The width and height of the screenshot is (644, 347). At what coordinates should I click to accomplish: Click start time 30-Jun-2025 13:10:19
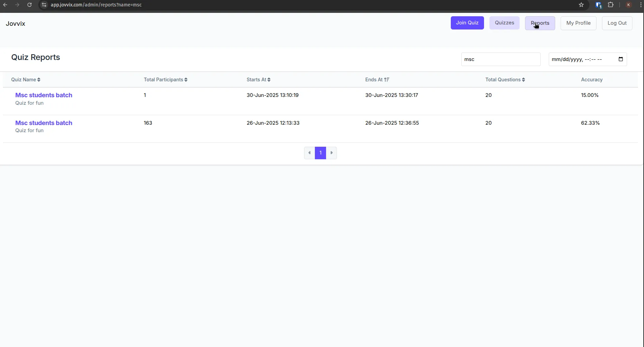coord(273,95)
